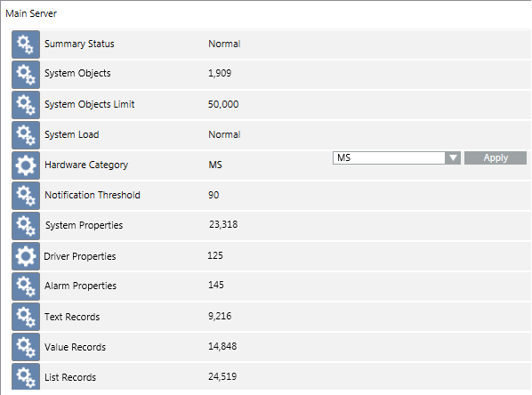Select the Driver Properties row label
The width and height of the screenshot is (532, 395).
click(x=80, y=256)
